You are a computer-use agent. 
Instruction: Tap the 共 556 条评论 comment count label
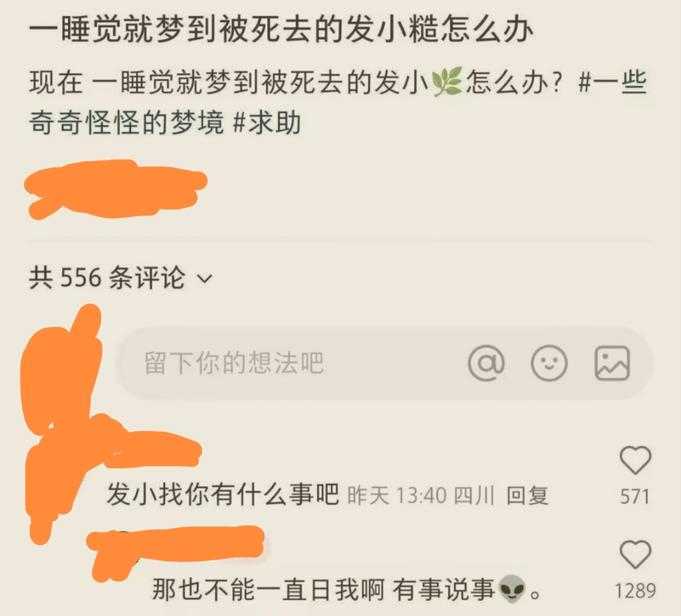(x=107, y=277)
